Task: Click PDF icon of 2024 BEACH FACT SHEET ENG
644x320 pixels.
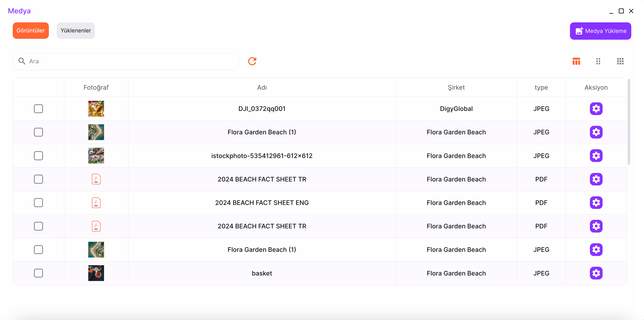Action: [96, 203]
